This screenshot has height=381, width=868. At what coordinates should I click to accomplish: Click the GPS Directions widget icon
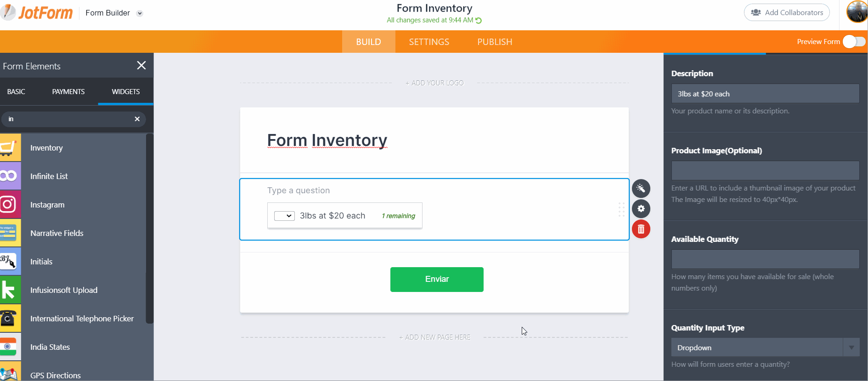[10, 373]
